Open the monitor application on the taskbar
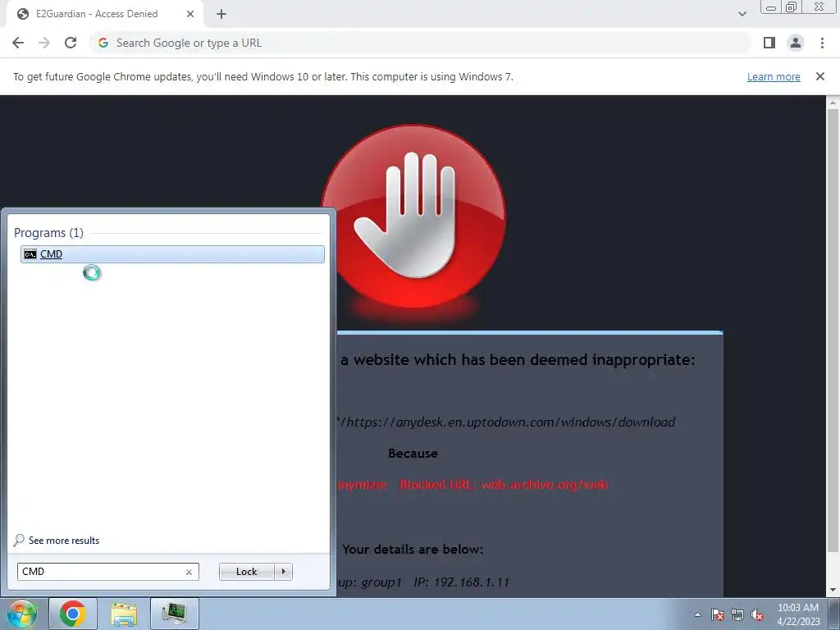Screen dimensions: 840x630 coord(175,614)
